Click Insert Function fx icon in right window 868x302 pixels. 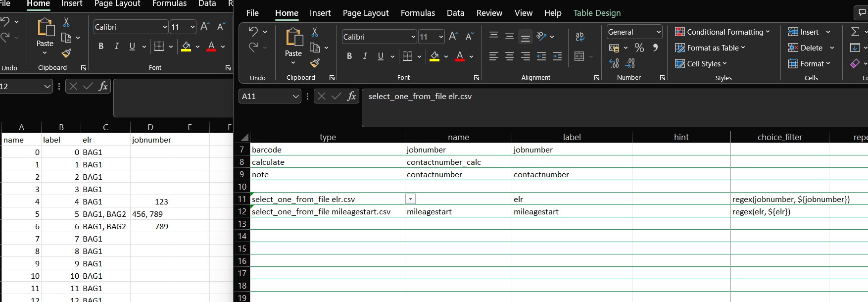coord(351,96)
